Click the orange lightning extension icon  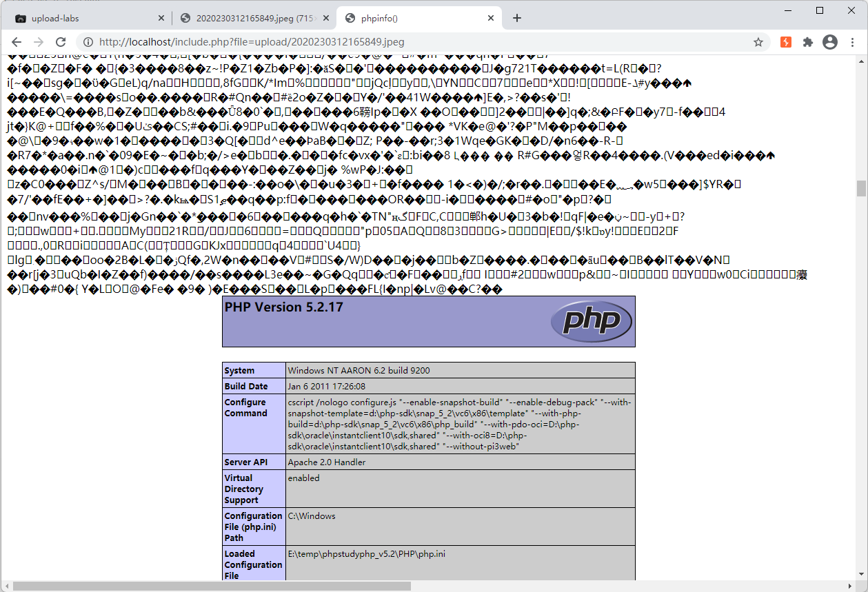click(785, 42)
